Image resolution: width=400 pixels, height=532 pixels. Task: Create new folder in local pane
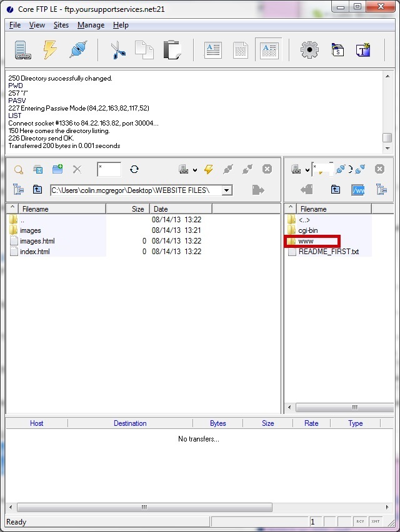point(57,169)
